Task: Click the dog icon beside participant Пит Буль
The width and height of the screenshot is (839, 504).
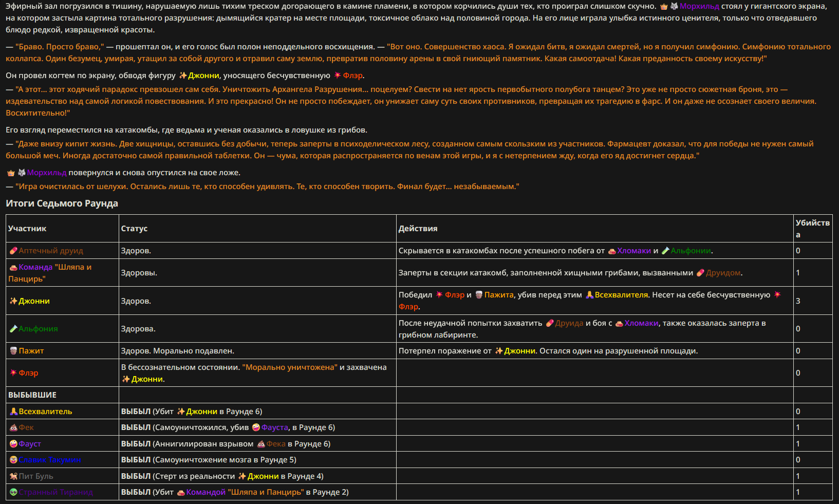Action: 13,476
